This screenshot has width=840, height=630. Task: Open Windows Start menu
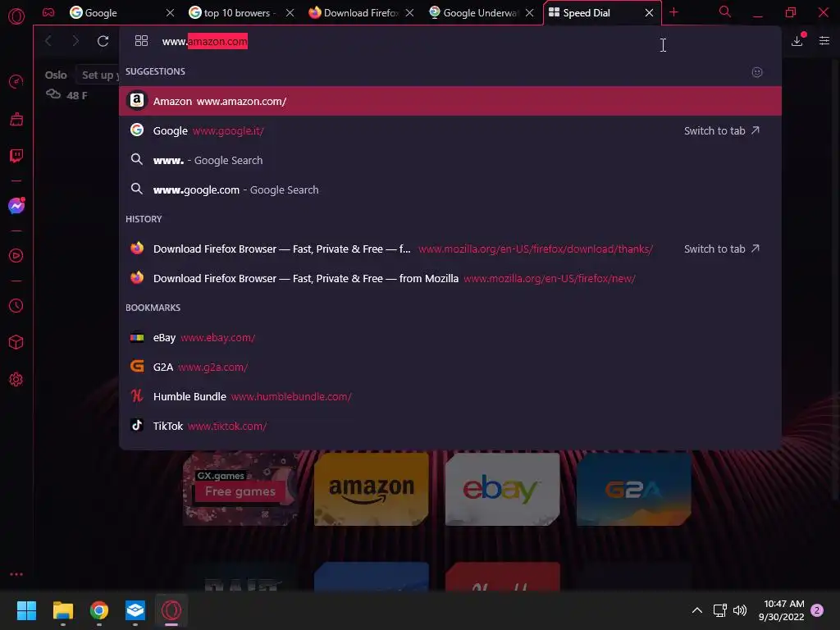pos(26,610)
